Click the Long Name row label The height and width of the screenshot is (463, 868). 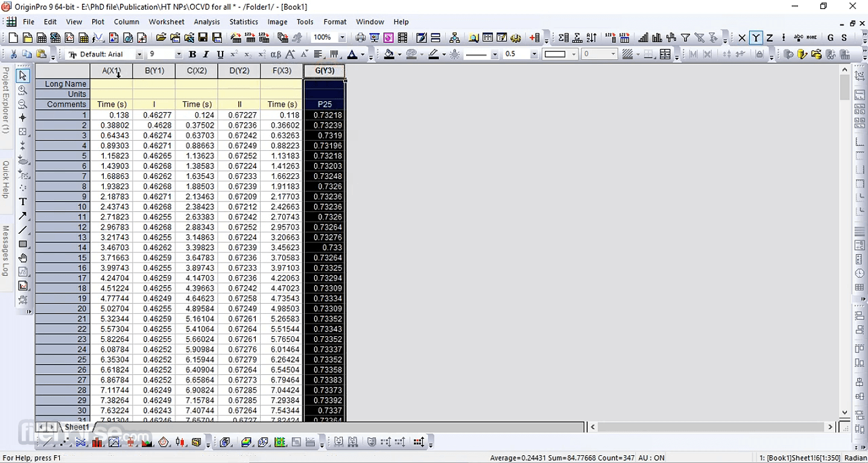coord(63,84)
